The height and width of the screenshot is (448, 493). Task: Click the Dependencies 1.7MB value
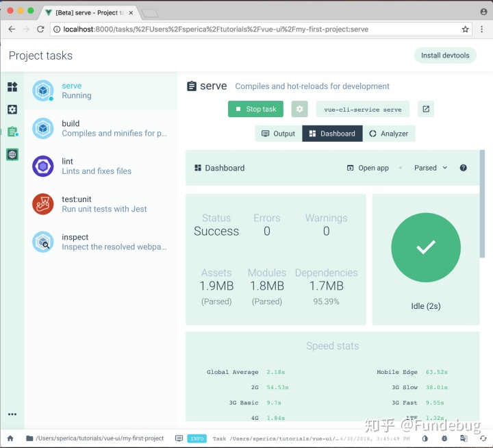tap(327, 286)
